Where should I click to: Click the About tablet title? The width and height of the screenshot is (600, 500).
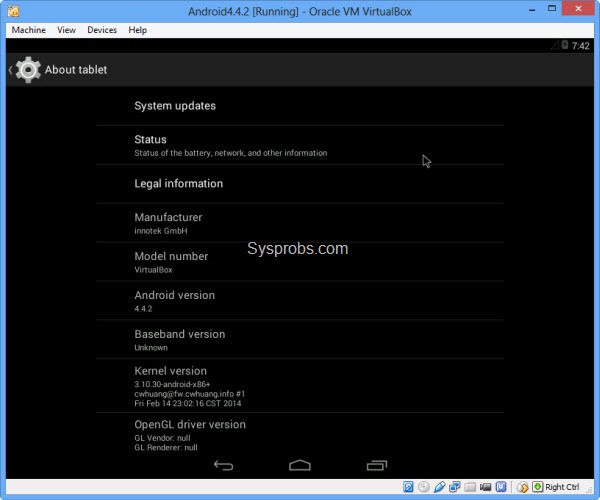click(76, 70)
